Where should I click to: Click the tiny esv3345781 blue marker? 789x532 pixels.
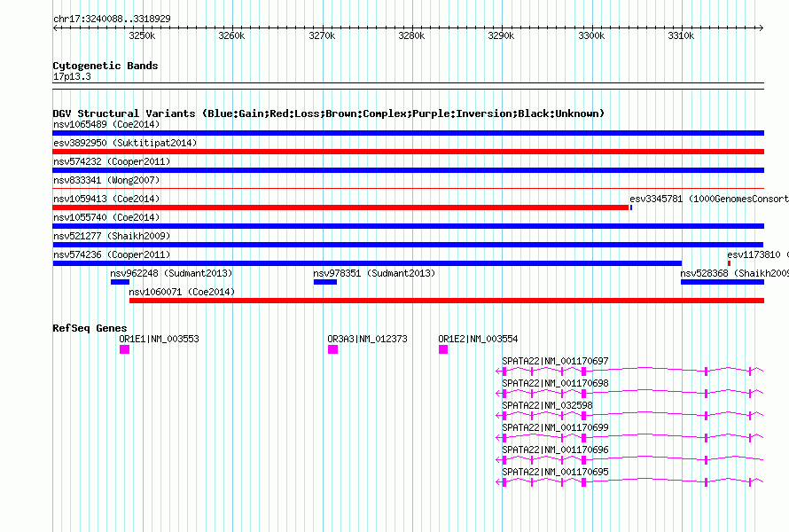[631, 207]
